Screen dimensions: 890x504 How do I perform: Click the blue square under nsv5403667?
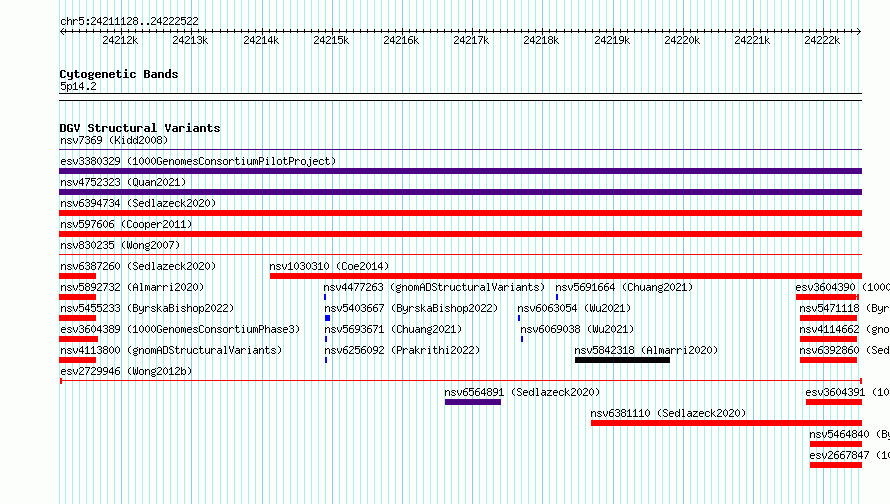328,318
